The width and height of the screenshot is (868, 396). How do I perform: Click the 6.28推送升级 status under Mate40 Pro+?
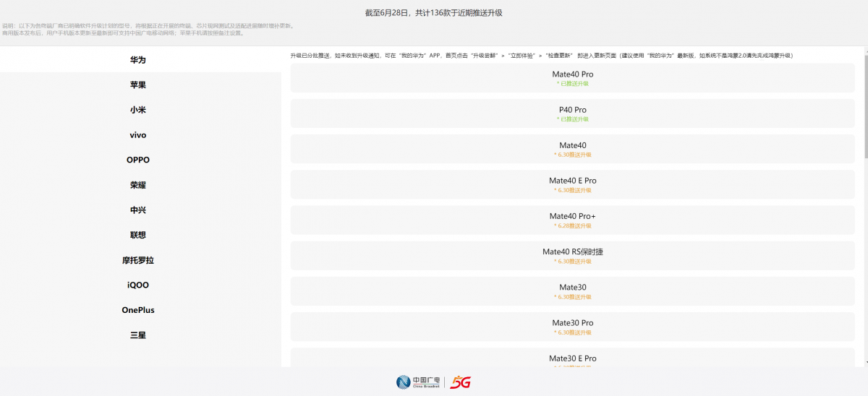[x=572, y=225]
